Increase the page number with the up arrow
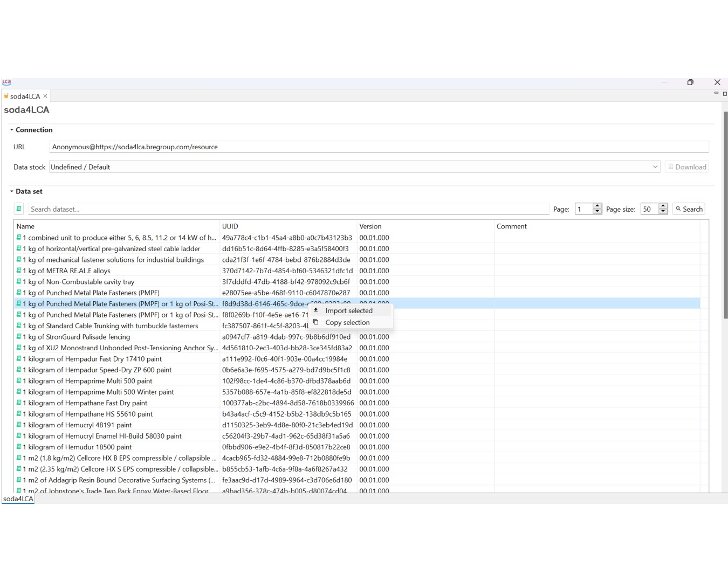The width and height of the screenshot is (728, 582). 597,206
